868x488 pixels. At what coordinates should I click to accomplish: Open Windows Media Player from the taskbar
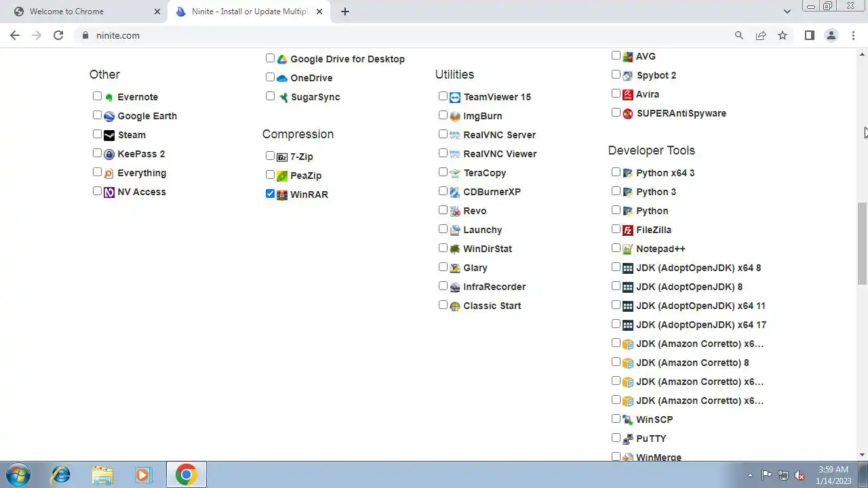[x=143, y=474]
